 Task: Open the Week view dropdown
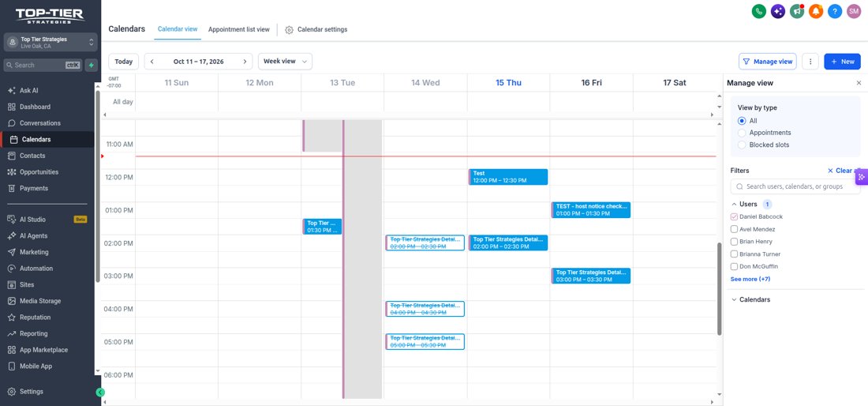click(285, 62)
